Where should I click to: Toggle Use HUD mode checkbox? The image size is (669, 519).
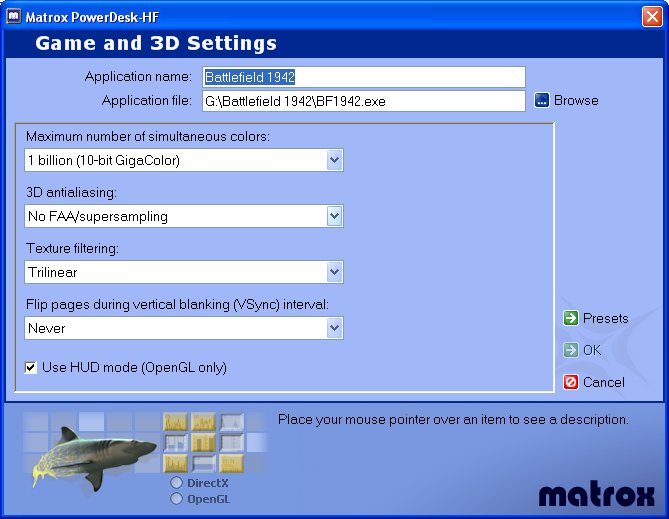31,367
